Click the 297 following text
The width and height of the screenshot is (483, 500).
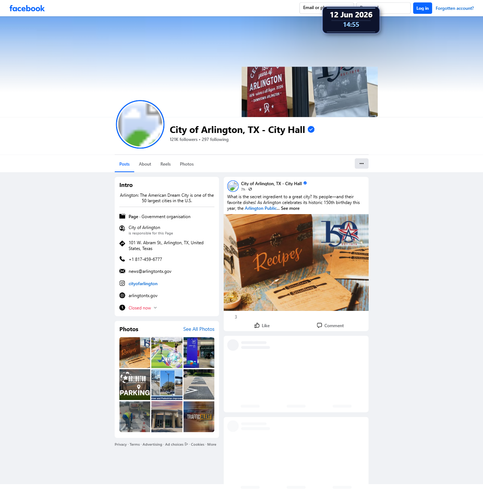tap(215, 139)
